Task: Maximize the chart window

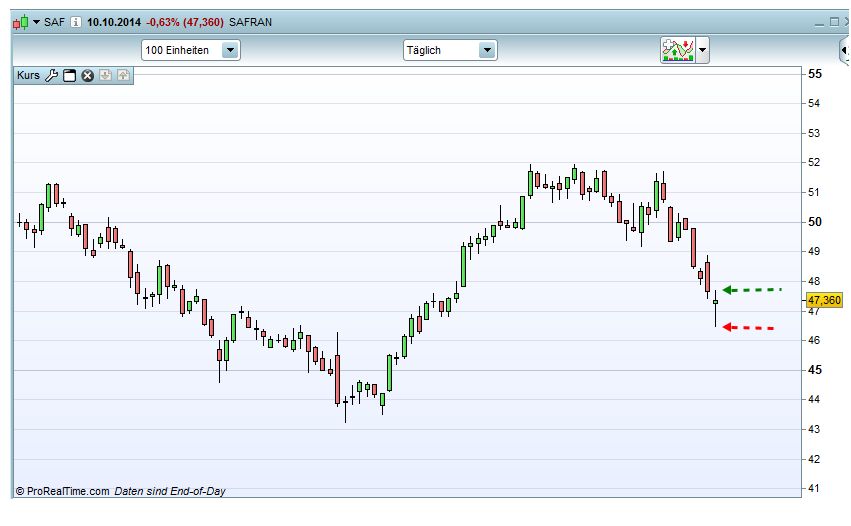Action: click(832, 22)
